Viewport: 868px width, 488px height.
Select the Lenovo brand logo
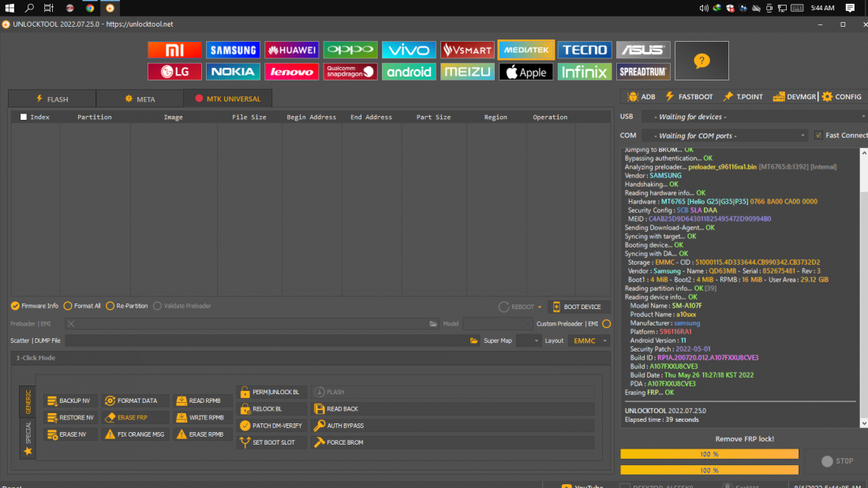point(292,72)
